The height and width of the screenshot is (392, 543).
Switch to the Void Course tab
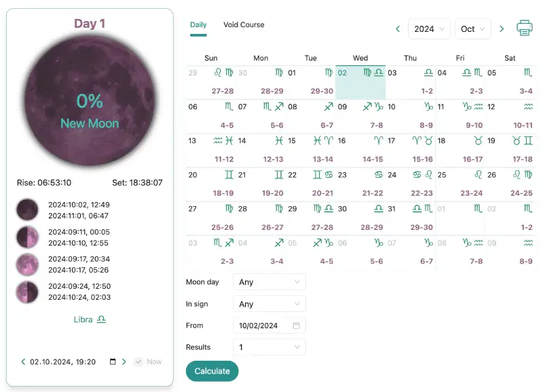pyautogui.click(x=244, y=25)
